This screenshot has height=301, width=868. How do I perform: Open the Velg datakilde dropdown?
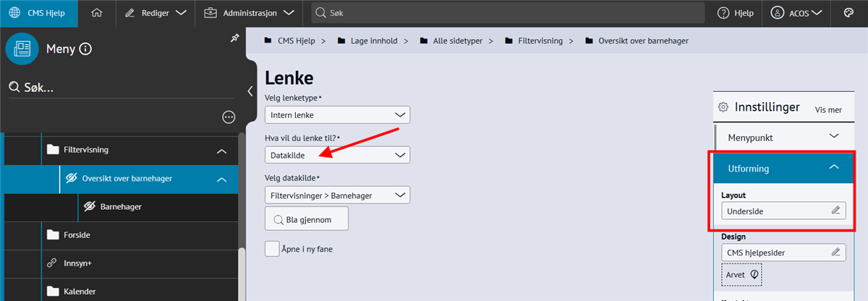click(x=337, y=195)
